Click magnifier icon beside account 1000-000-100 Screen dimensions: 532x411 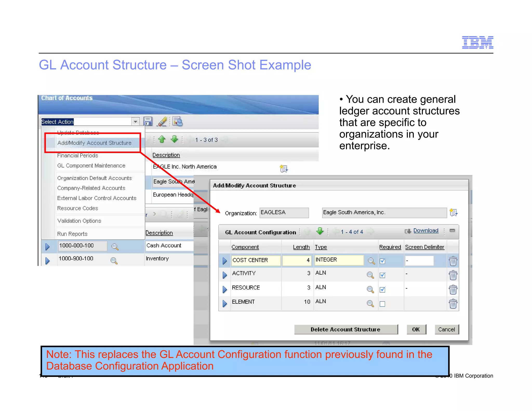[x=115, y=247]
